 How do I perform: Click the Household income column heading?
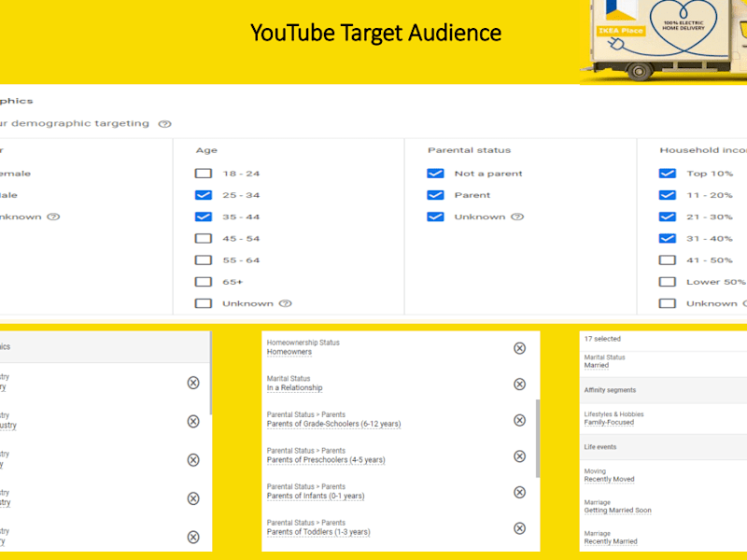703,150
